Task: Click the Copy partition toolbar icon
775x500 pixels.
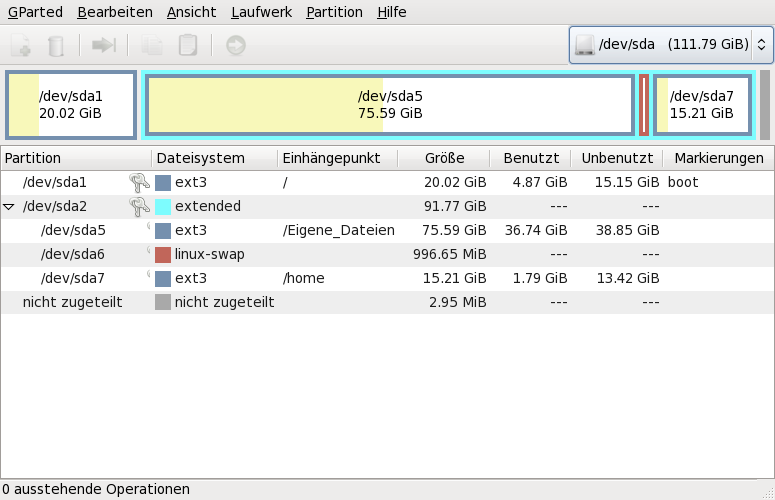Action: (x=152, y=45)
